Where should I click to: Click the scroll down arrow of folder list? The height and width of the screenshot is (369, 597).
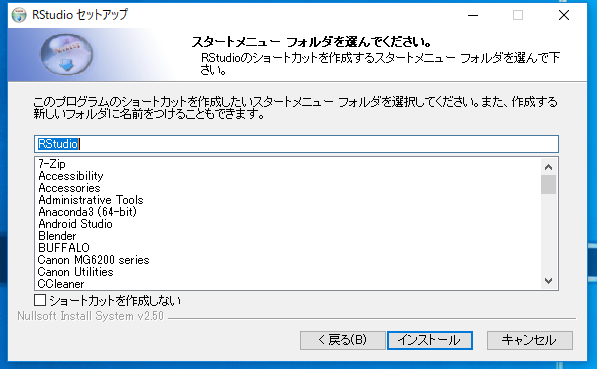(x=548, y=281)
